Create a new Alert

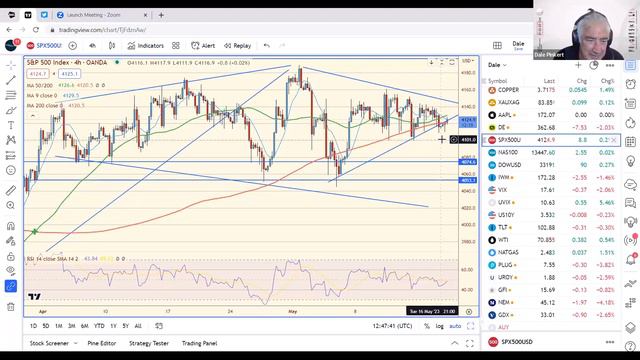click(x=203, y=46)
